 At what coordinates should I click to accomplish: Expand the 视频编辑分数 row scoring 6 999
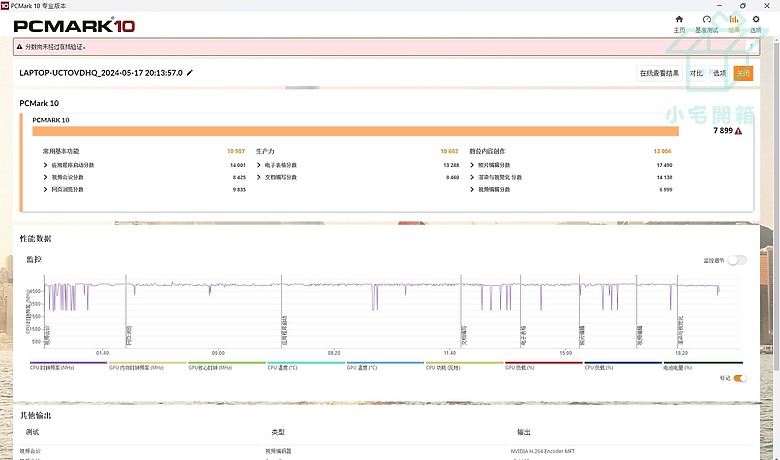(472, 189)
